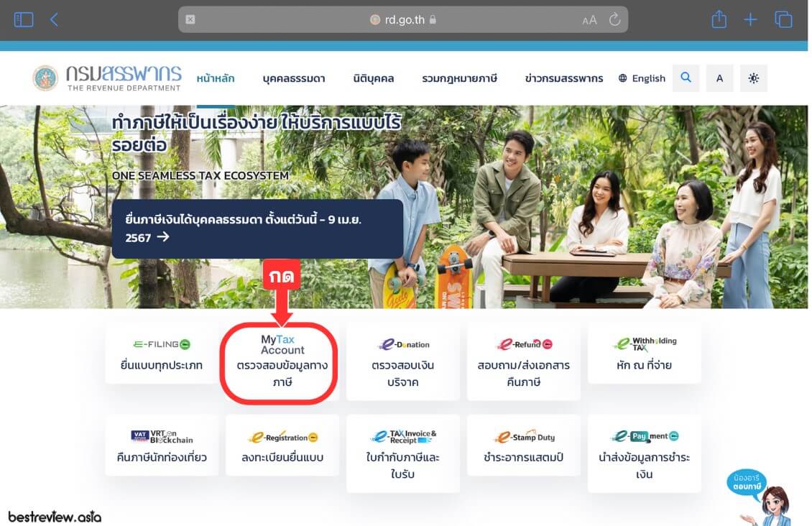Open the นิติบุคคล menu

pos(374,79)
